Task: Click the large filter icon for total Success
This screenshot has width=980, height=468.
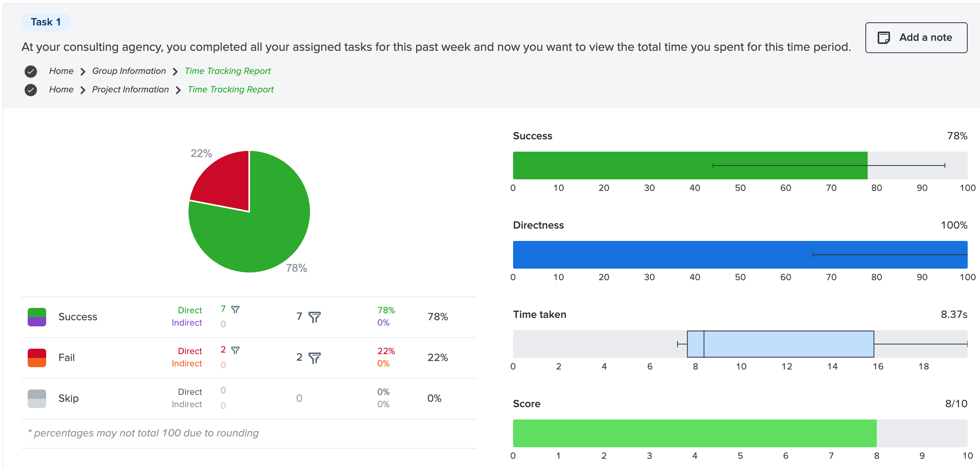Action: (x=314, y=317)
